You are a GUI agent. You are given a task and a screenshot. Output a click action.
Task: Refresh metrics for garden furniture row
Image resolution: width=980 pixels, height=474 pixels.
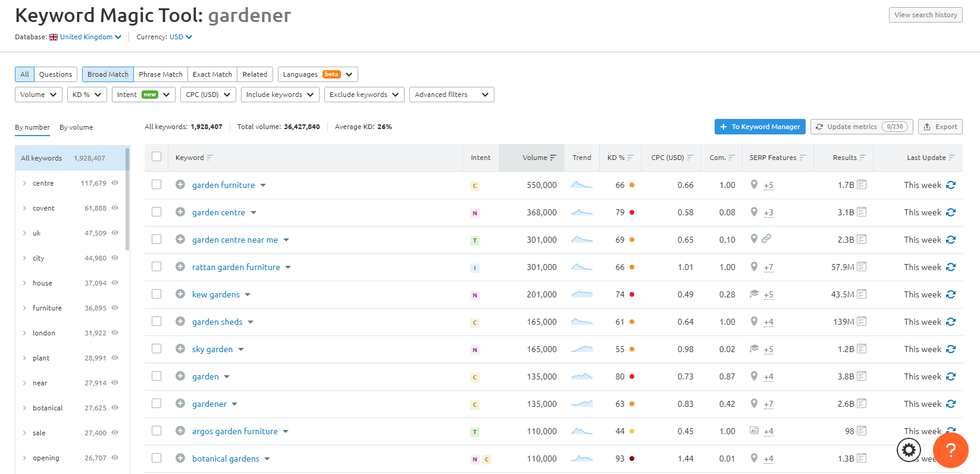(x=951, y=185)
